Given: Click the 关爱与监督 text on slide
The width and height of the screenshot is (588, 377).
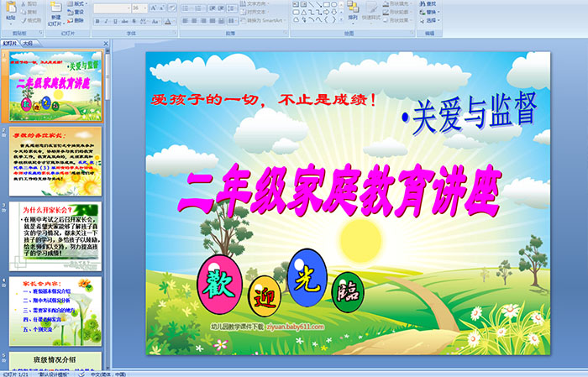Looking at the screenshot, I should pos(469,113).
